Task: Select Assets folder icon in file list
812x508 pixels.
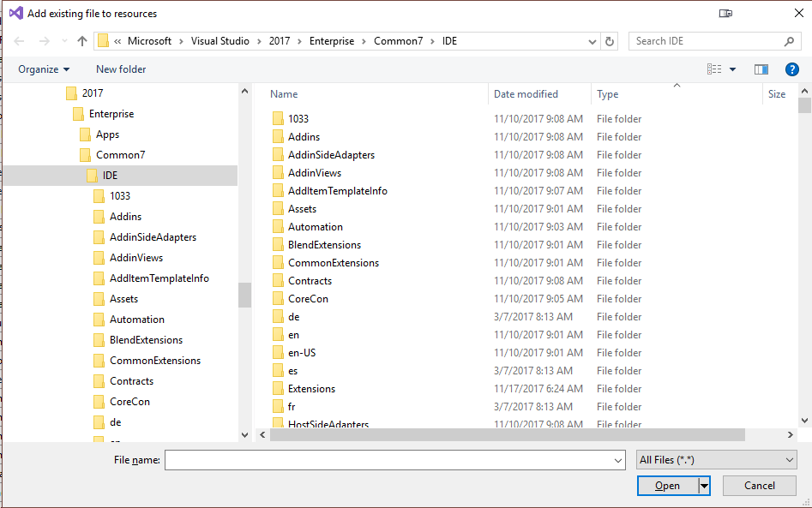Action: pos(278,209)
